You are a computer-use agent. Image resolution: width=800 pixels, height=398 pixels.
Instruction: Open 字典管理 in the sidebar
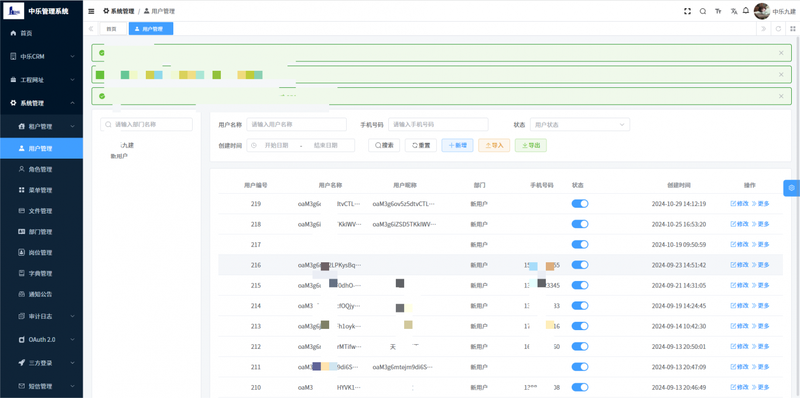[41, 273]
